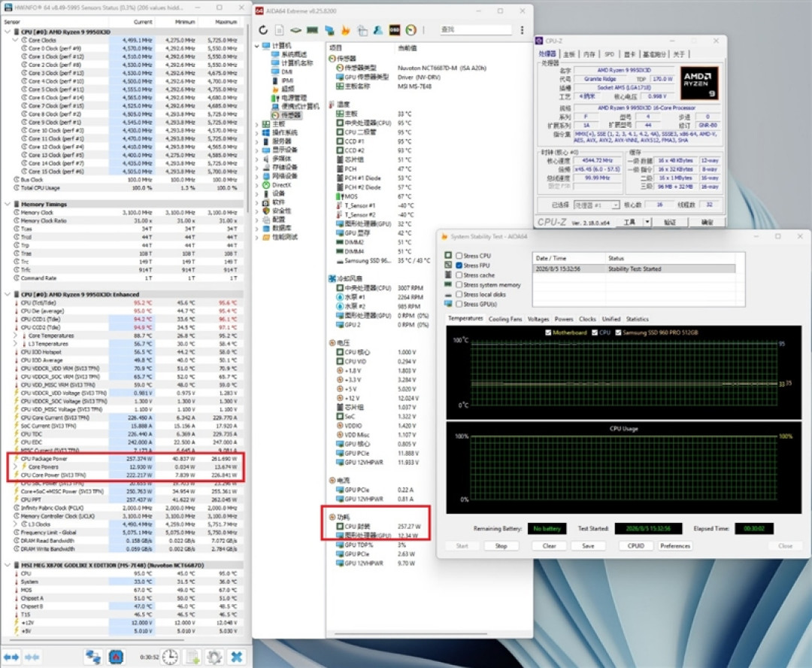Collapse the 计算机 node in AIDA64 tree
The image size is (812, 668).
click(257, 46)
